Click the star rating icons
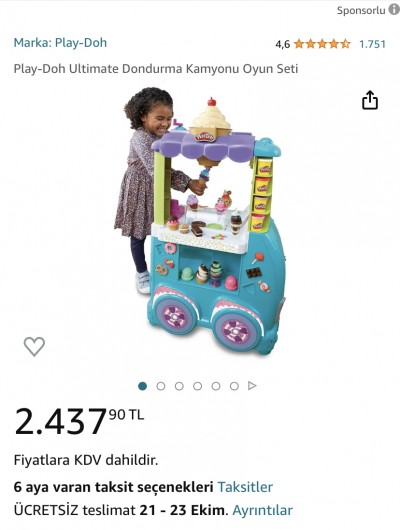Viewport: 400px width, 530px height. (x=322, y=44)
